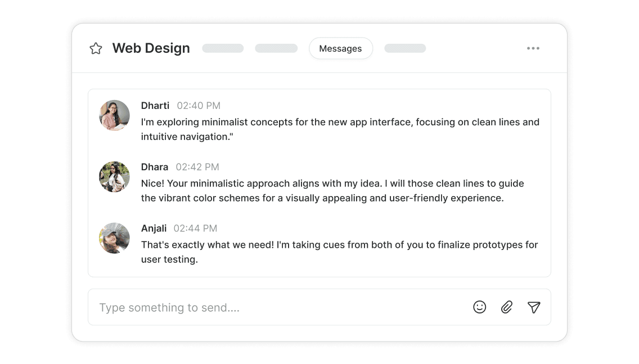The height and width of the screenshot is (364, 639).
Task: Click Dharti's profile avatar
Action: (114, 115)
